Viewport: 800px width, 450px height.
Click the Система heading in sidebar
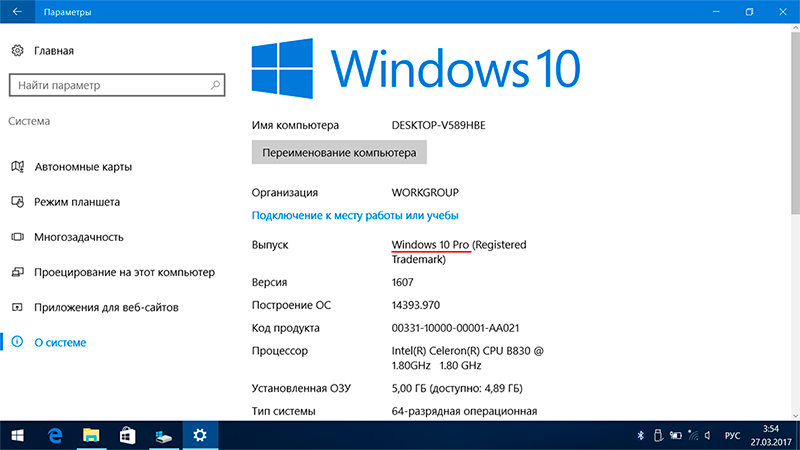coord(29,121)
